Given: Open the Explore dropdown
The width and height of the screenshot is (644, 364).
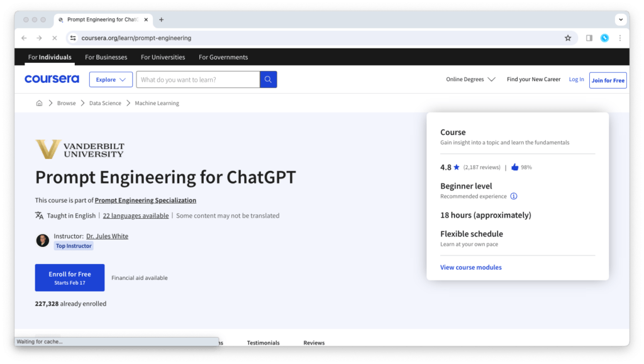Looking at the screenshot, I should click(x=111, y=80).
